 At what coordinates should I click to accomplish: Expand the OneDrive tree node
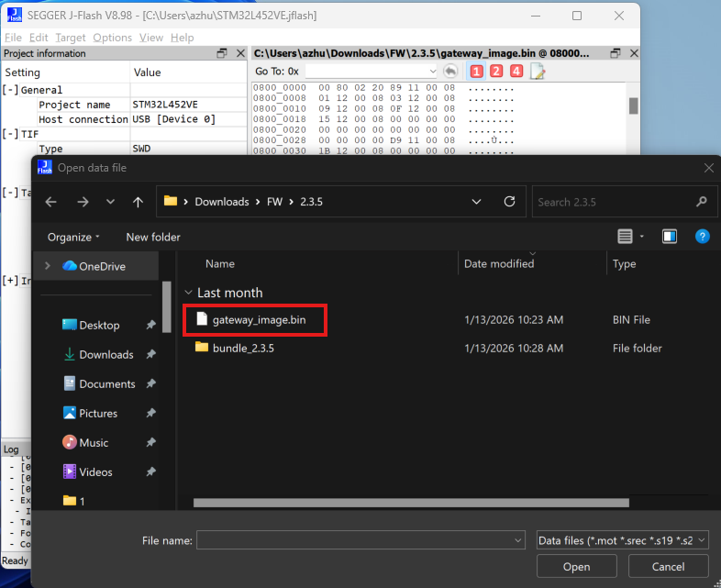pos(48,266)
